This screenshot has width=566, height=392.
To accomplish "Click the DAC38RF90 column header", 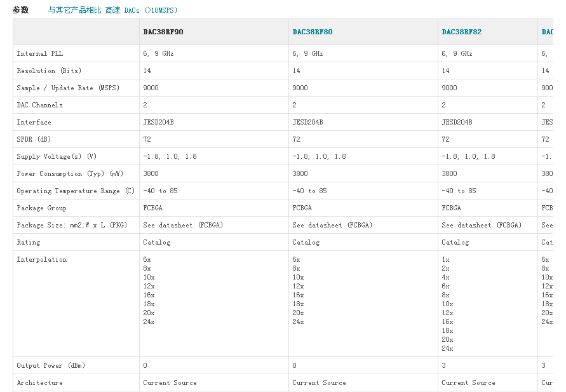I will (x=163, y=32).
